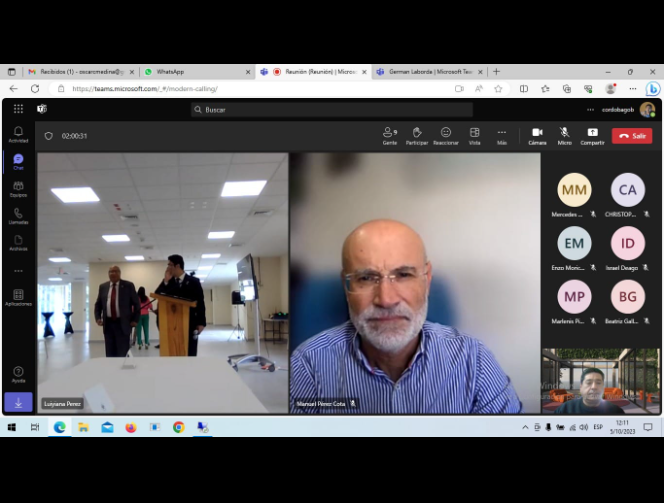Unmute the Micro microphone
The image size is (664, 503).
564,135
